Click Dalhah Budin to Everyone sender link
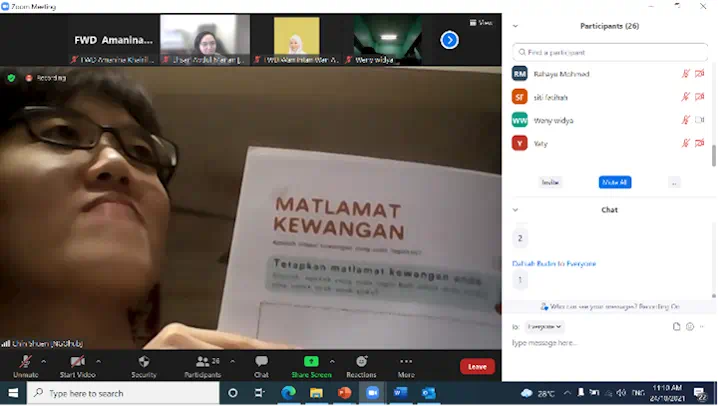Viewport: 720px width, 406px height. (x=554, y=264)
